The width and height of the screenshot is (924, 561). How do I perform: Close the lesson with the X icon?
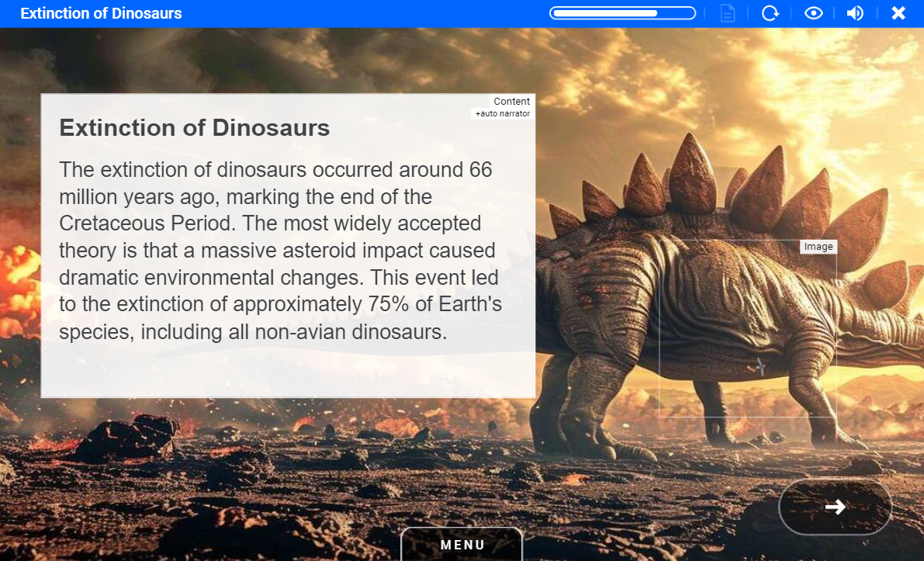(x=898, y=13)
